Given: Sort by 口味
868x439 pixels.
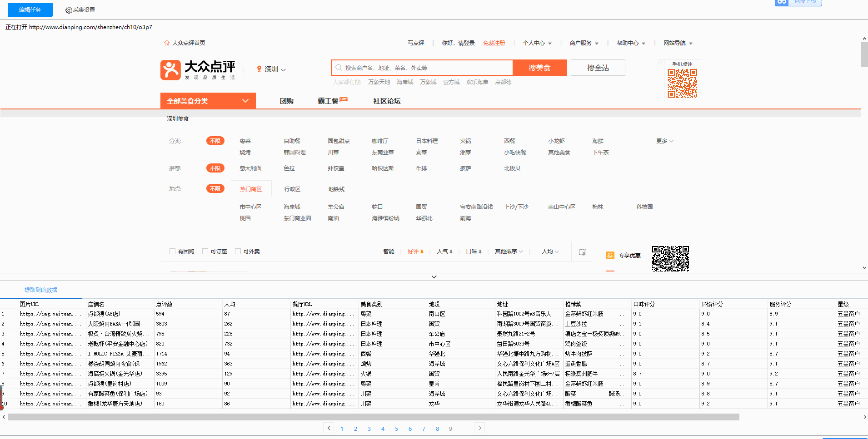Looking at the screenshot, I should (x=474, y=252).
